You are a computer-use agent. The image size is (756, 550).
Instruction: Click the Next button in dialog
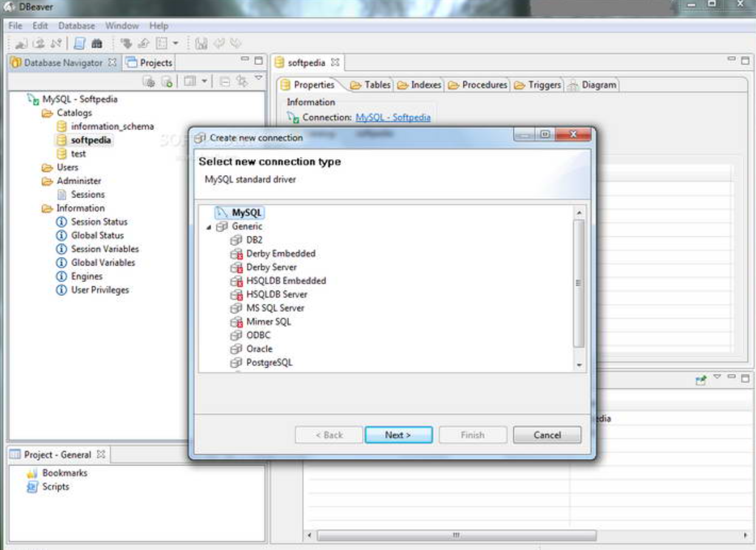(398, 435)
